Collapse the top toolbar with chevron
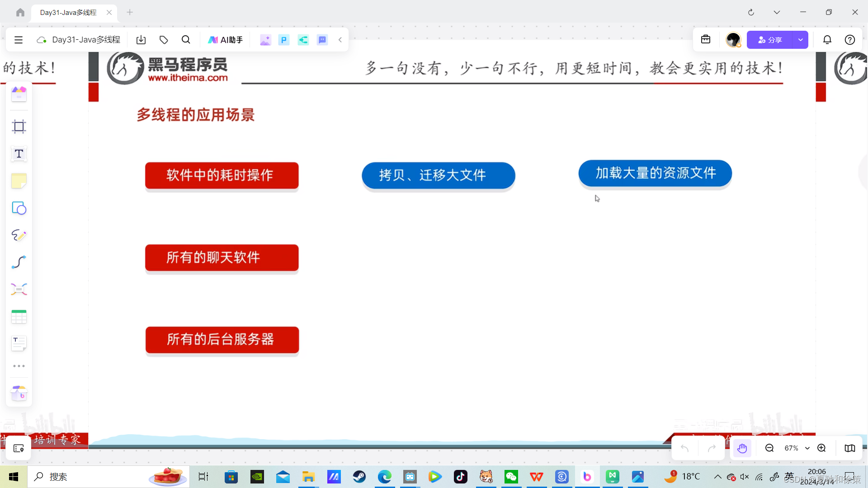Screen dimensions: 868x488 click(340, 40)
